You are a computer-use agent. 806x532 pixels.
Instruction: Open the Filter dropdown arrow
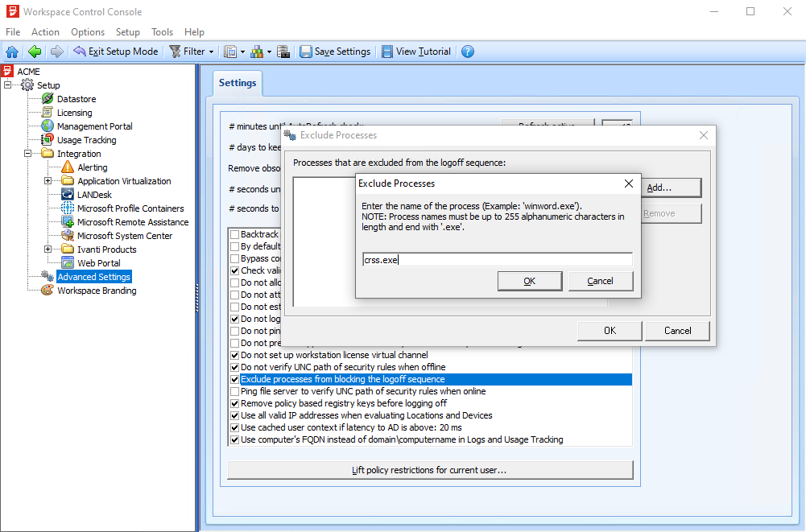pos(211,52)
